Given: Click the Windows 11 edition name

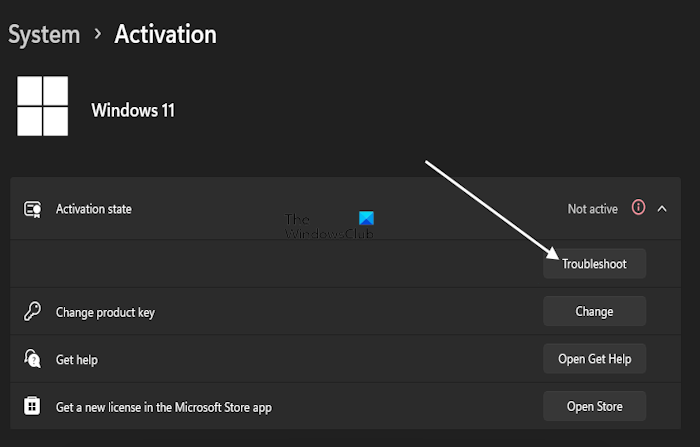Looking at the screenshot, I should pos(133,110).
